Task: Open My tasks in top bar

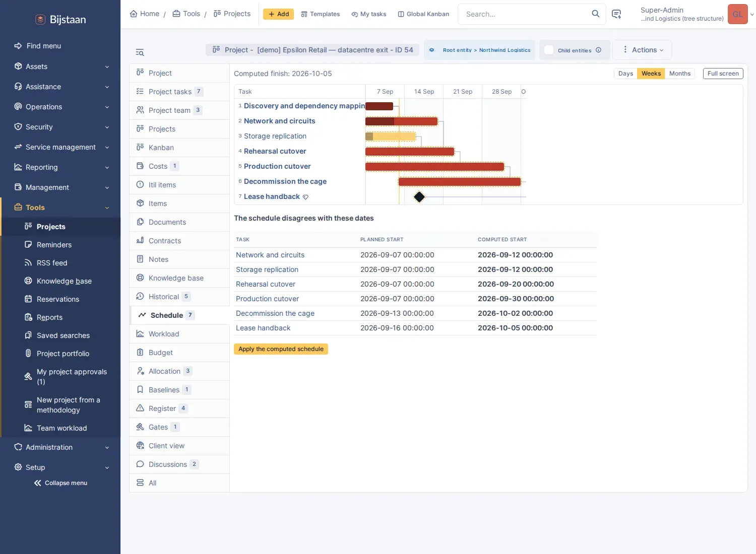Action: coord(369,14)
